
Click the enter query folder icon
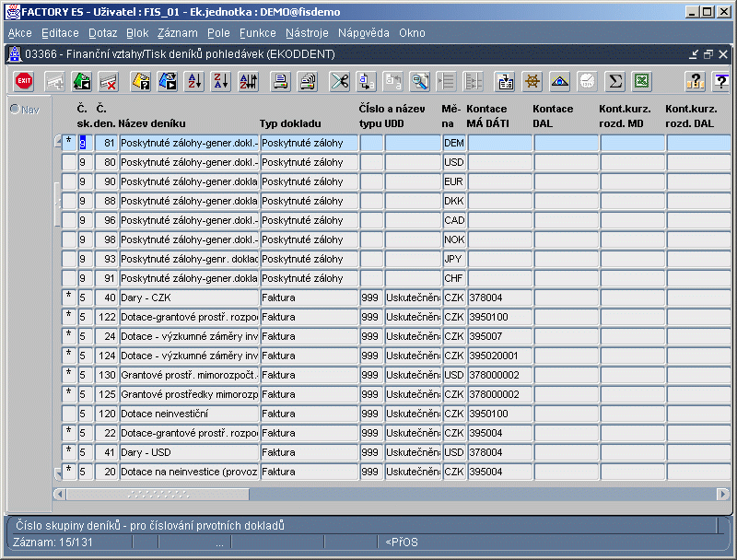pyautogui.click(x=141, y=81)
